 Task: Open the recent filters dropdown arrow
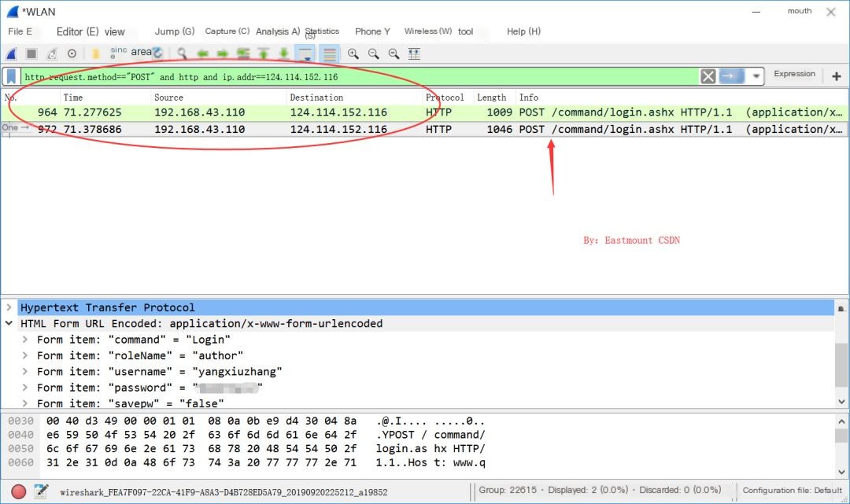[756, 76]
